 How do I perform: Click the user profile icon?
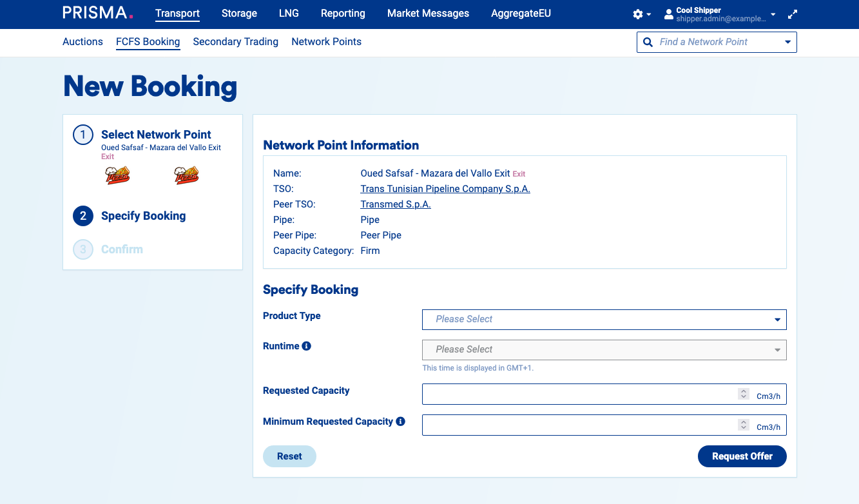pyautogui.click(x=668, y=14)
